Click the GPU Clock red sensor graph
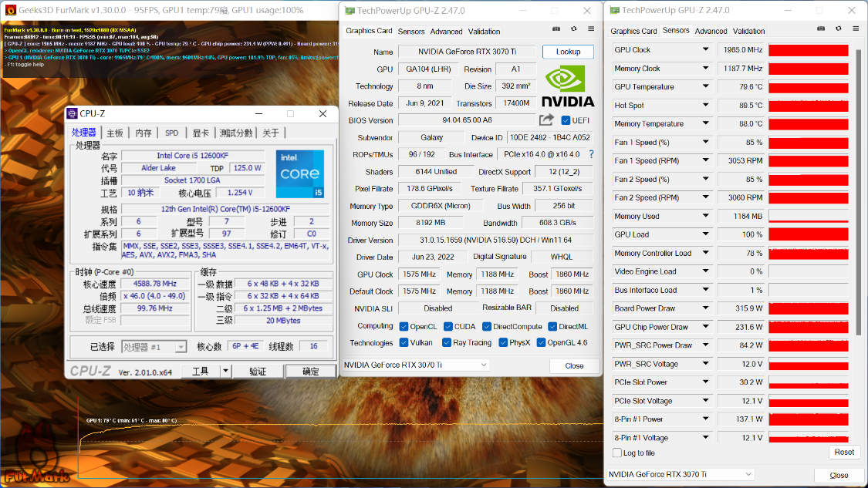 809,50
